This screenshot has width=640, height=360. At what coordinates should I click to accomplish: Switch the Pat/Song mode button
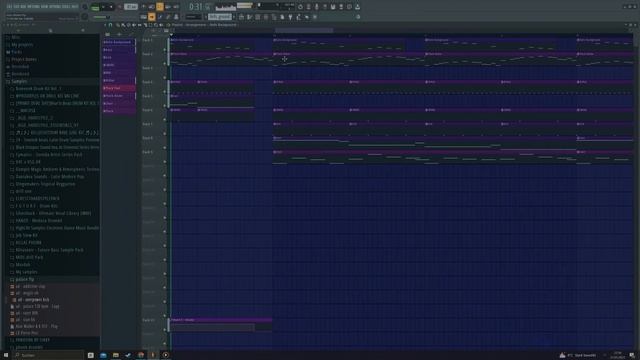coord(95,7)
